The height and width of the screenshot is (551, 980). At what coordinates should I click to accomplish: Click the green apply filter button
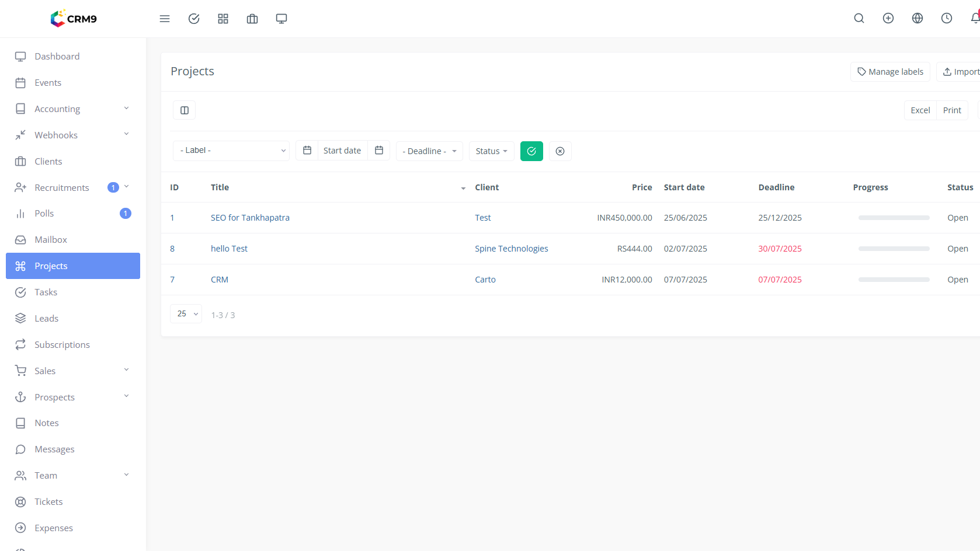pyautogui.click(x=531, y=151)
